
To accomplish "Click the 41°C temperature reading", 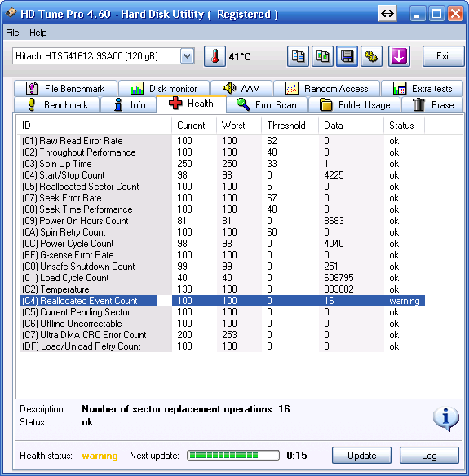I will [x=240, y=57].
